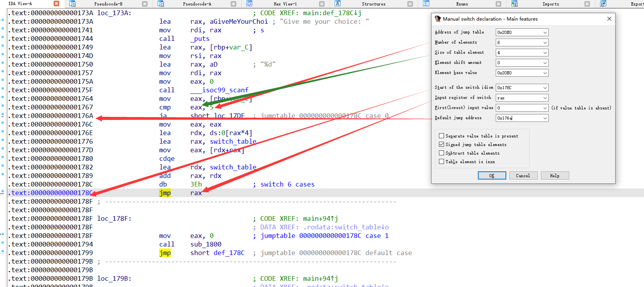The width and height of the screenshot is (644, 287).
Task: Enable Table element is insn checkbox
Action: (441, 162)
